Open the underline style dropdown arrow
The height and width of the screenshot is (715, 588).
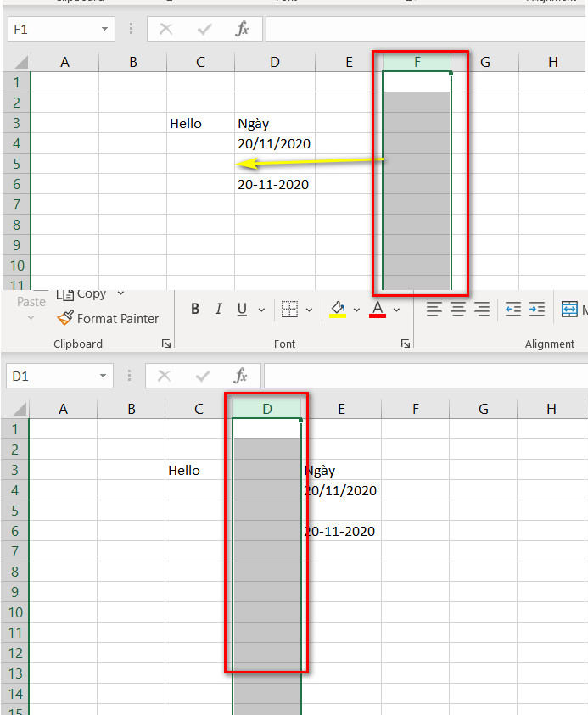[261, 310]
